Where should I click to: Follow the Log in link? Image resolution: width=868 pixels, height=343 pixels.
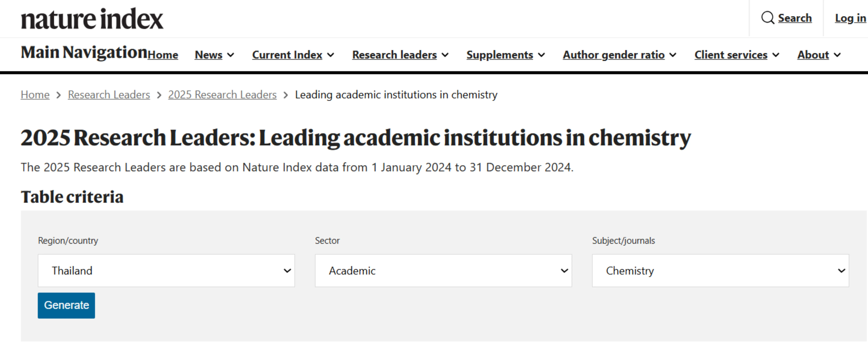(850, 18)
